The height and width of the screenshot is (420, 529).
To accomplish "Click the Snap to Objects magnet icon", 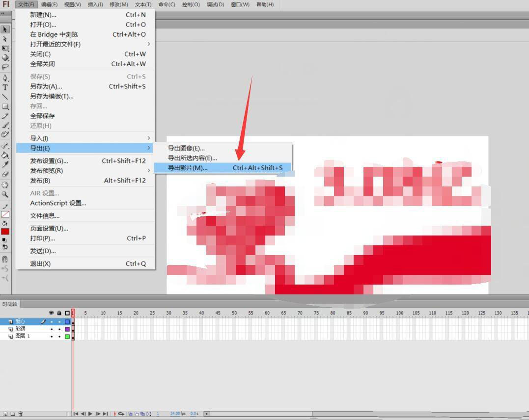I will pos(5,259).
